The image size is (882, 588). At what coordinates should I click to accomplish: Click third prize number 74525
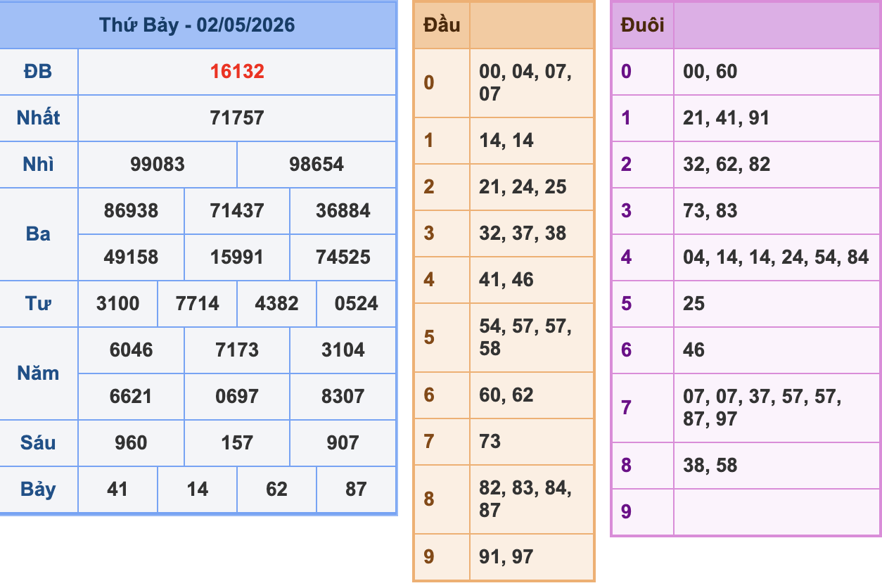click(x=343, y=257)
